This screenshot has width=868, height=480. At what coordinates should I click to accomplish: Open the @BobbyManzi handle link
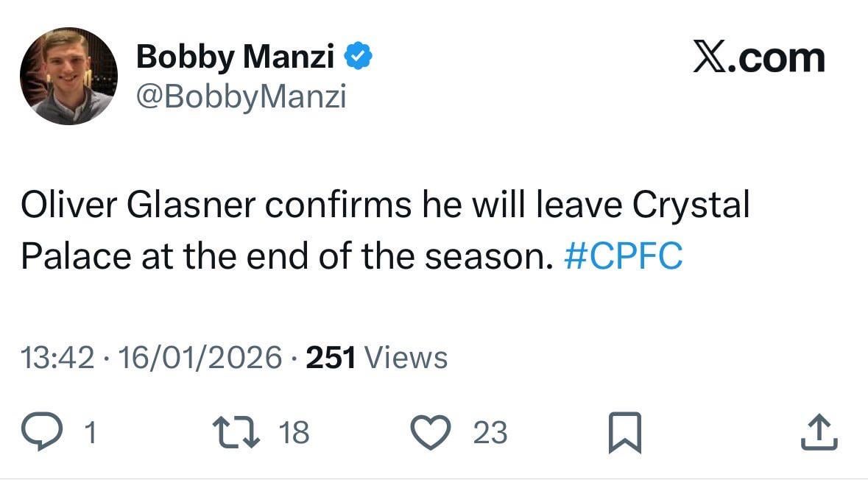[x=241, y=96]
